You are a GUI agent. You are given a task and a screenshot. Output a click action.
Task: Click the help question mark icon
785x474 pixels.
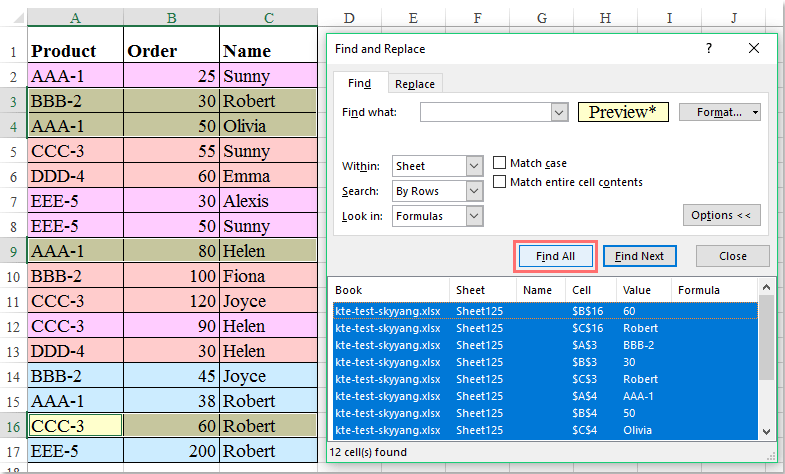708,49
